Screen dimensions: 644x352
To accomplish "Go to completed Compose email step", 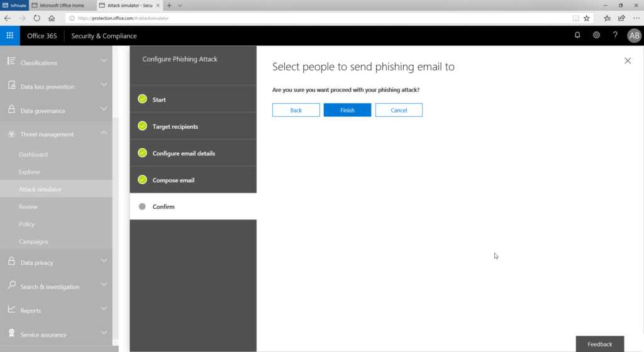I will pos(193,180).
